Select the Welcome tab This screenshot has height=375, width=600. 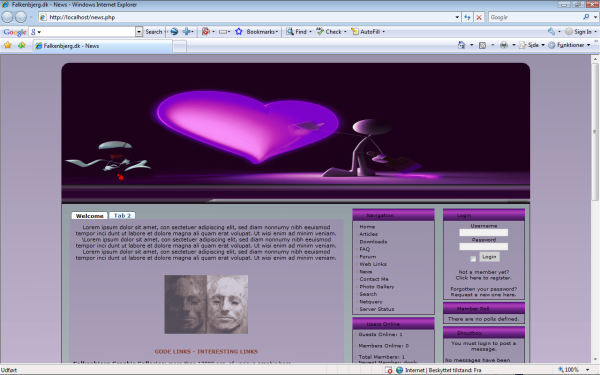coord(90,216)
